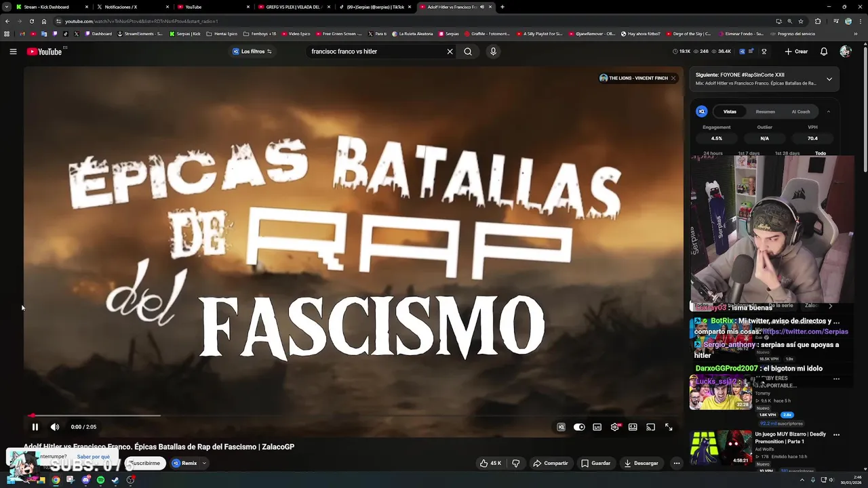Open the Notificaciones / X browser tab
868x488 pixels.
pyautogui.click(x=131, y=7)
